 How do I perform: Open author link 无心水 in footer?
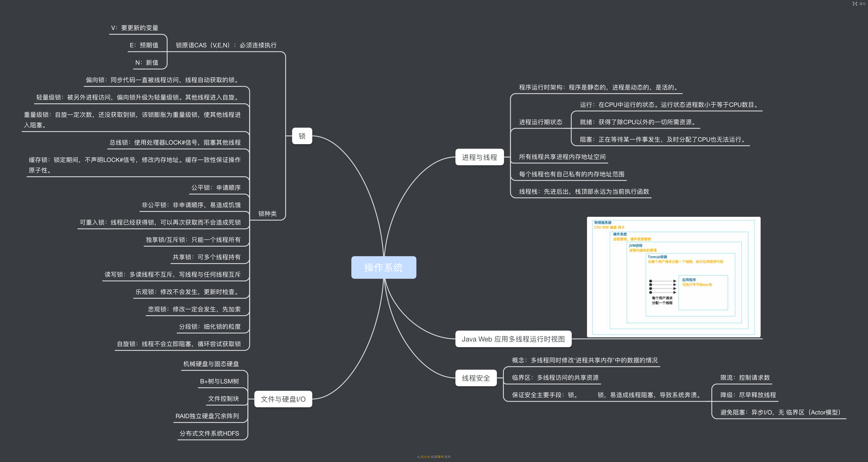(425, 457)
